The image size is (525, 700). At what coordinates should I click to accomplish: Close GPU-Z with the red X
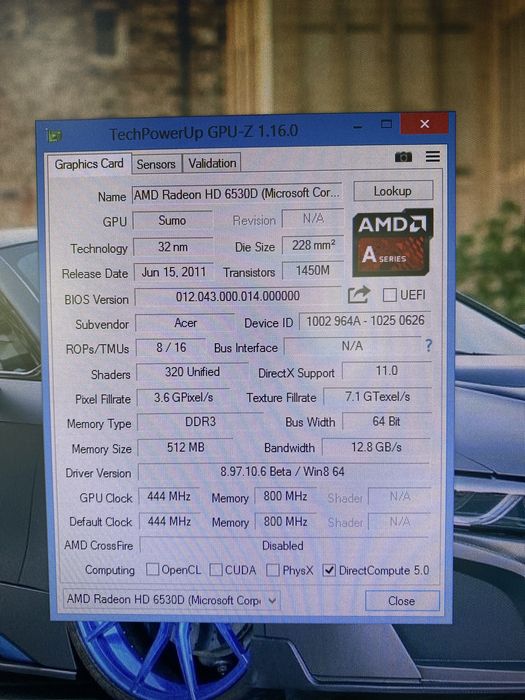tap(424, 124)
